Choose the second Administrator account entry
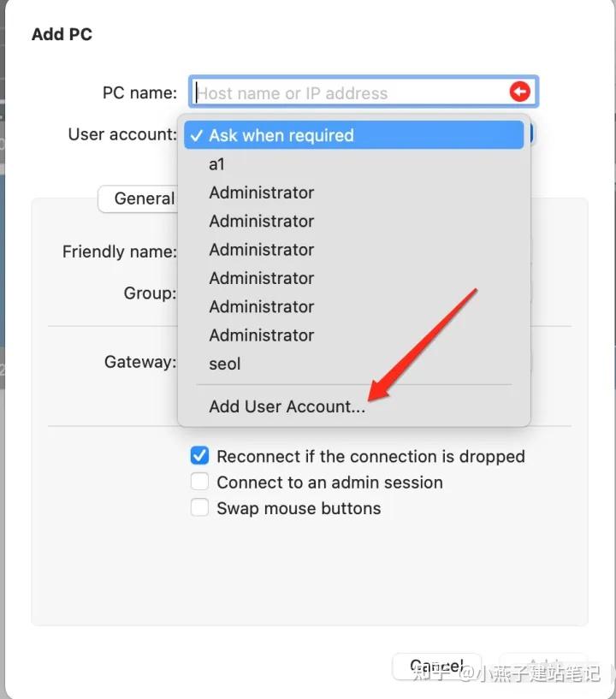 [261, 221]
